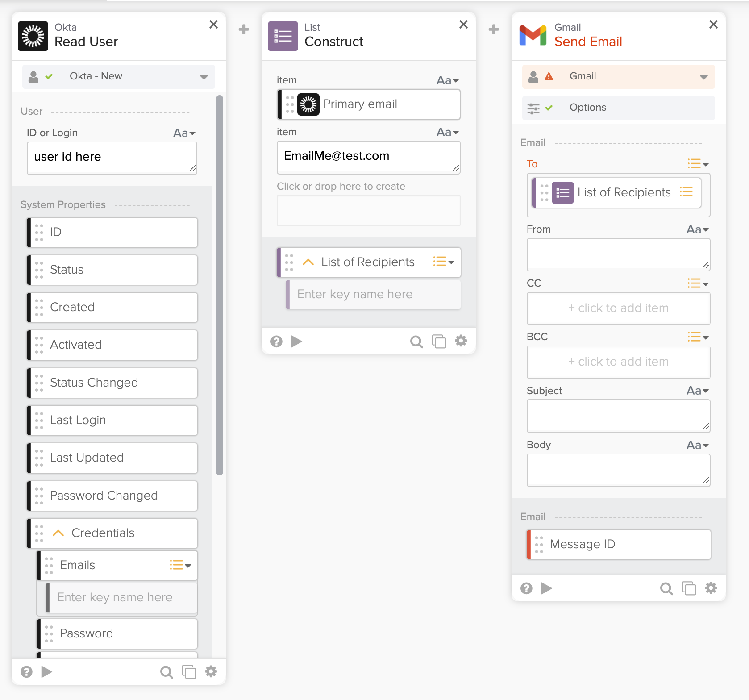Select the Last Login output field

[x=112, y=421]
